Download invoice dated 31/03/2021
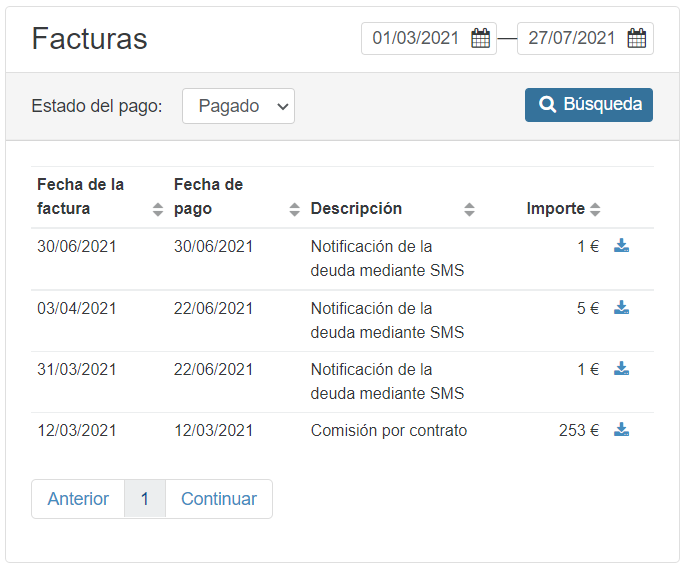689x569 pixels. click(x=621, y=369)
